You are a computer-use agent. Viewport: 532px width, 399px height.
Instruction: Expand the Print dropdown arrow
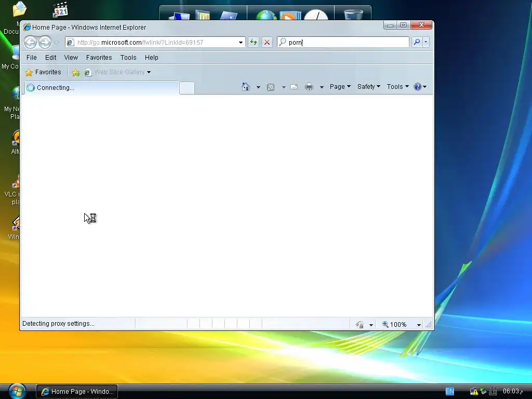322,87
